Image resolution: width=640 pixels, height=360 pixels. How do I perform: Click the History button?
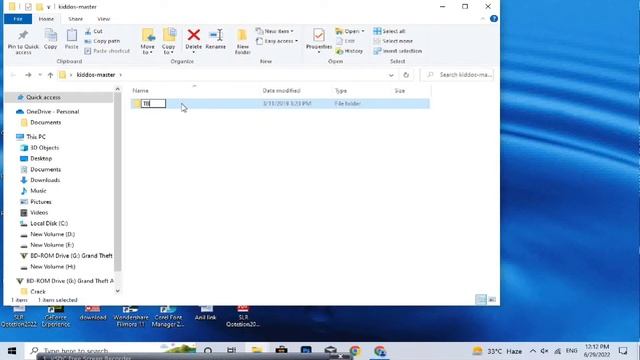pyautogui.click(x=349, y=51)
